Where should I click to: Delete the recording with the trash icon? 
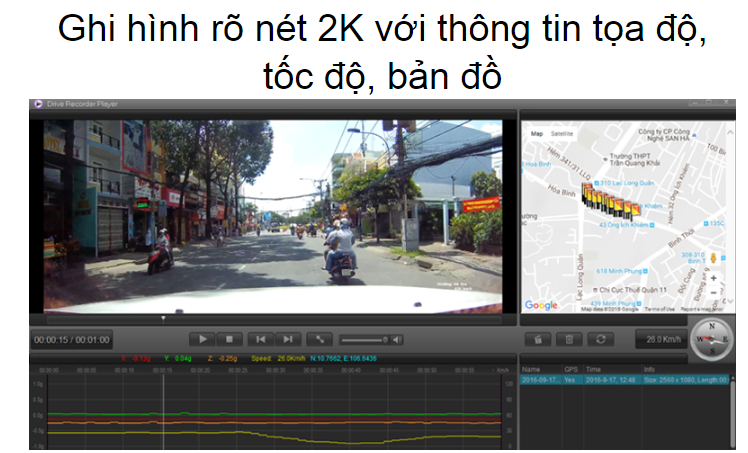pyautogui.click(x=569, y=340)
